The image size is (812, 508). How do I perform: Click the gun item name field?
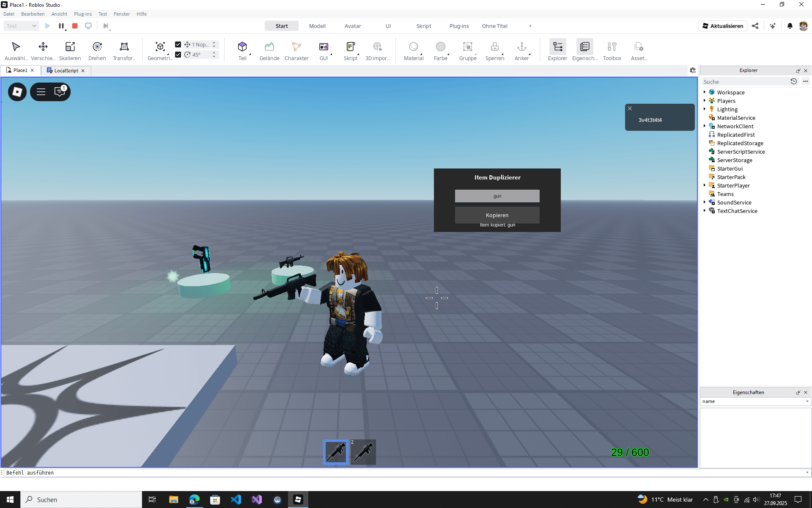point(497,196)
